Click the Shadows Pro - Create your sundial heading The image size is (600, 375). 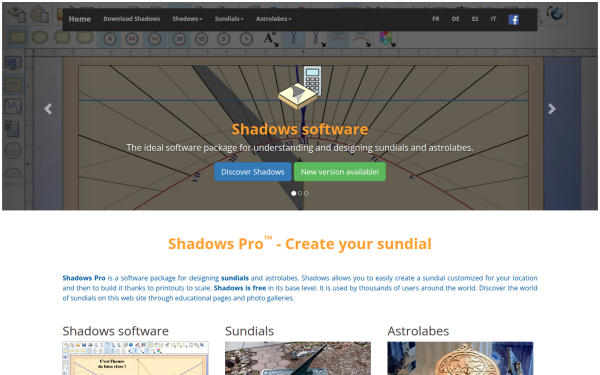(x=300, y=244)
